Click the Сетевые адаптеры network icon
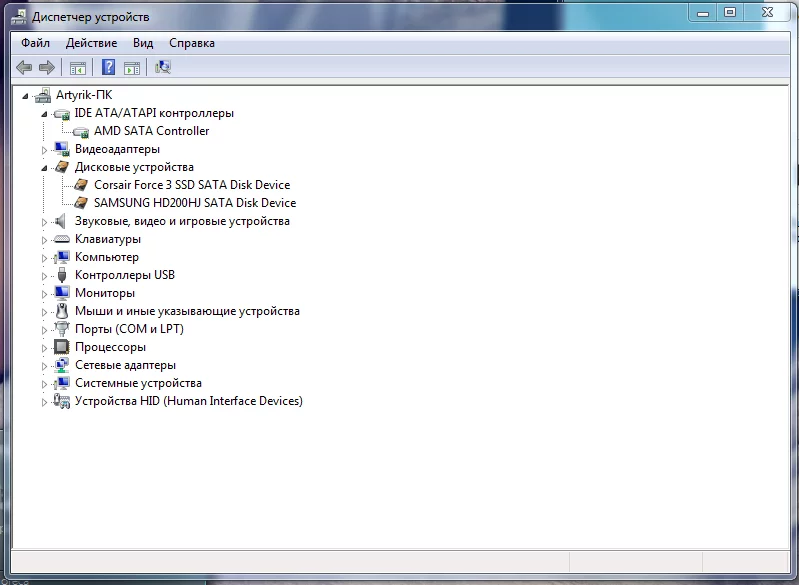The image size is (799, 585). (62, 365)
